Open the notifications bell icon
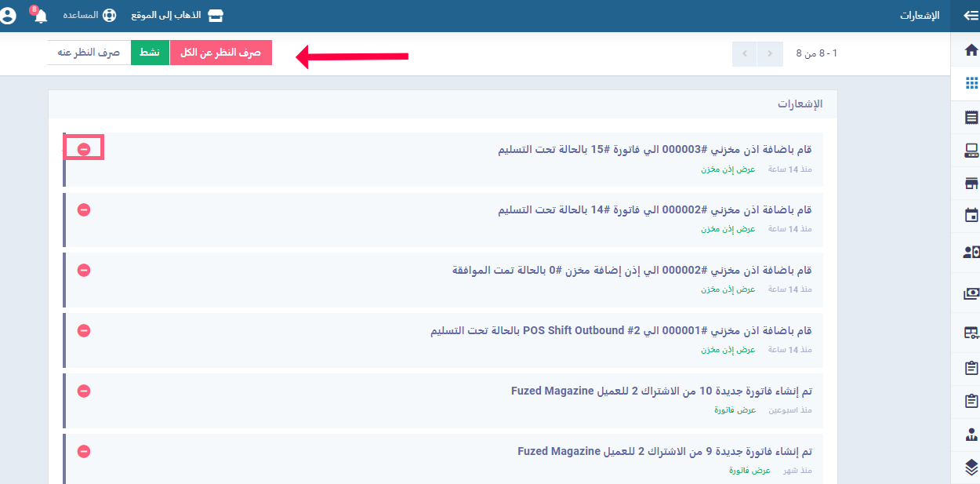 41,16
